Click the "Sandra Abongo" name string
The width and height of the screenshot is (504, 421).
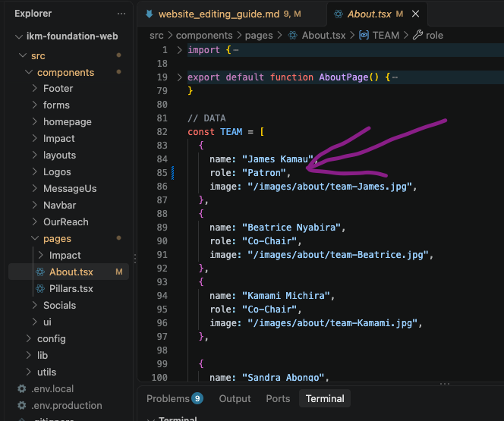(283, 377)
